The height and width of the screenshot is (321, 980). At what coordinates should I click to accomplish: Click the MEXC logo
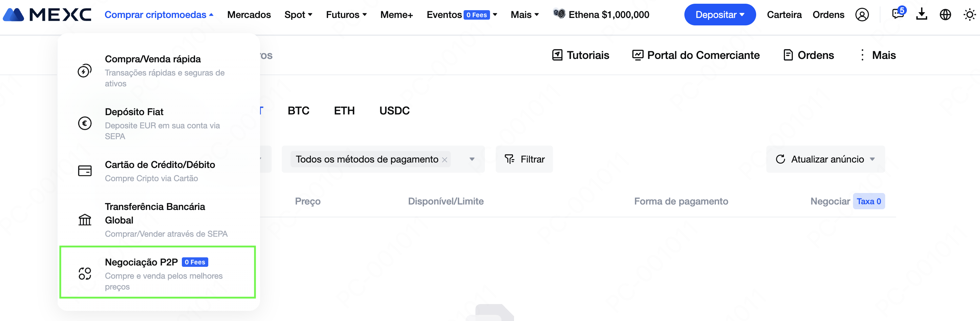click(47, 15)
